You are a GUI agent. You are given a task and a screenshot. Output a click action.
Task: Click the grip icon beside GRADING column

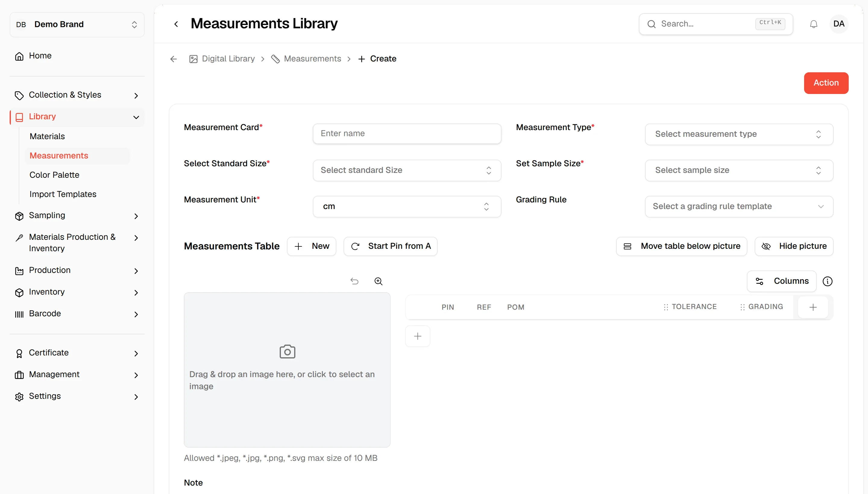click(x=742, y=307)
